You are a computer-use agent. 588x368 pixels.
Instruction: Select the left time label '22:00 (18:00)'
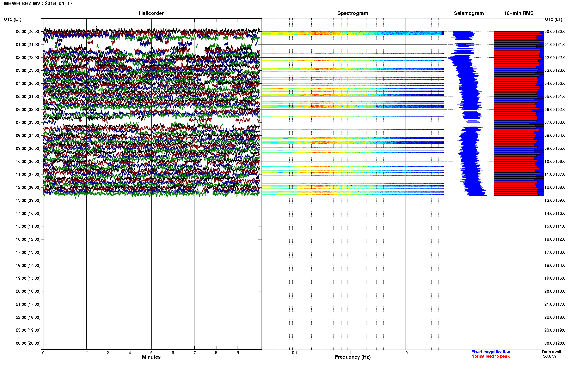coord(28,317)
